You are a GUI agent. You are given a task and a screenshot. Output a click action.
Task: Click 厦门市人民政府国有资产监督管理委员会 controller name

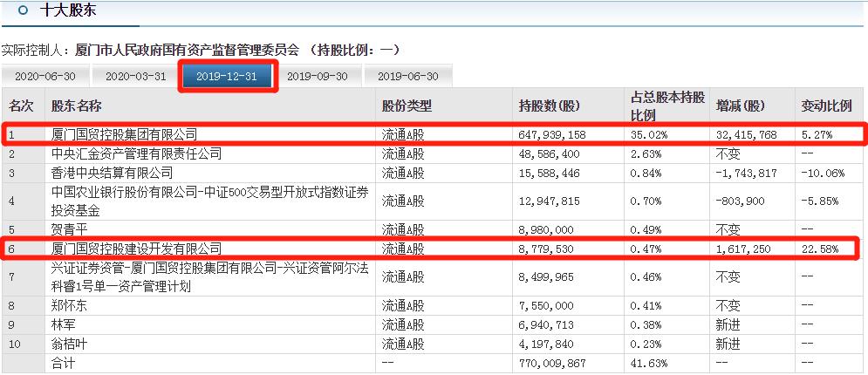[x=187, y=51]
